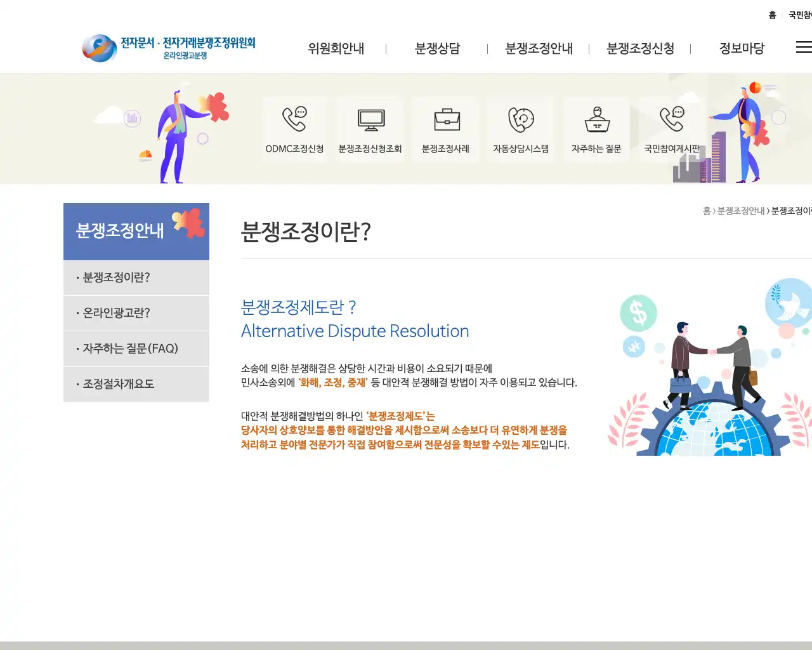Expand the 분쟁상담 navigation menu
This screenshot has height=650, width=812.
click(438, 48)
